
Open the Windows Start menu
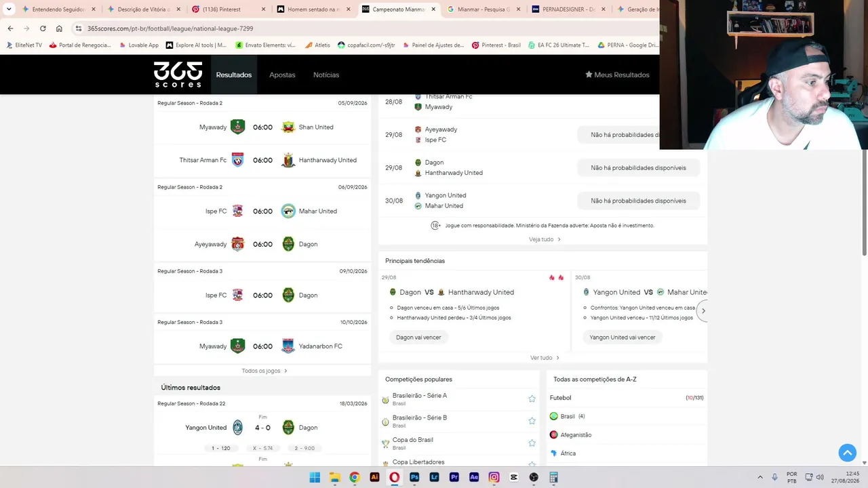click(x=315, y=477)
